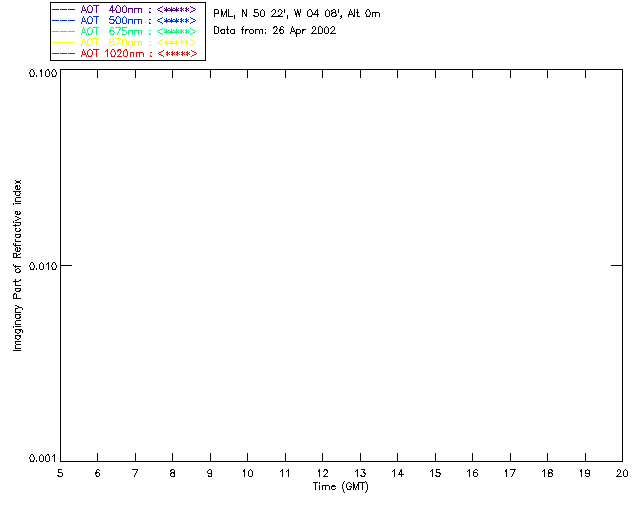
Task: Click the x-axis tick label 11
Action: coord(285,473)
